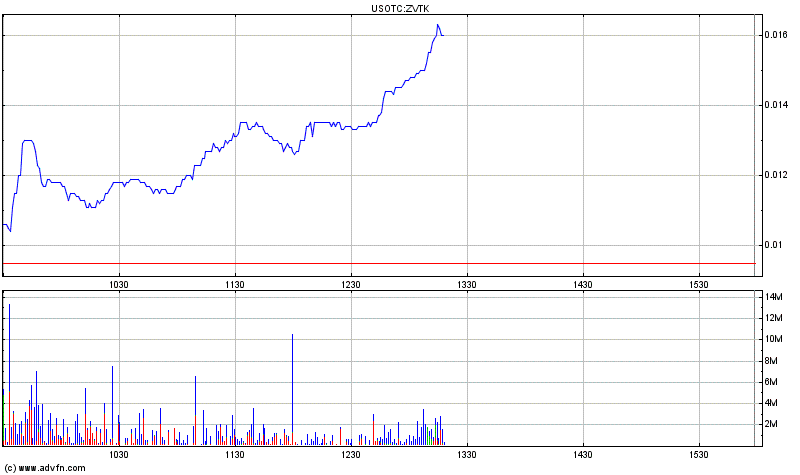This screenshot has height=475, width=800.
Task: Click the horizontal baseline below 0.01 in price chart
Action: point(378,263)
